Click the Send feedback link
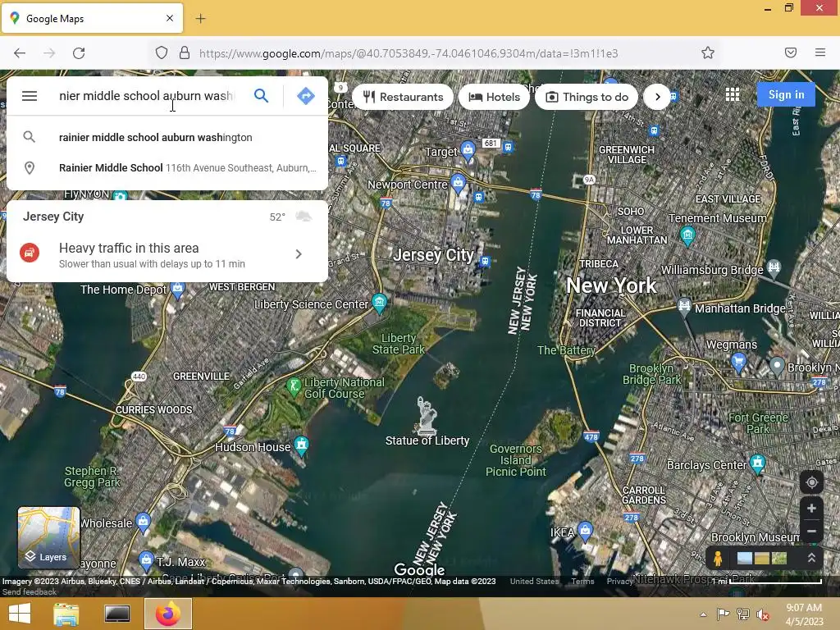 click(29, 592)
